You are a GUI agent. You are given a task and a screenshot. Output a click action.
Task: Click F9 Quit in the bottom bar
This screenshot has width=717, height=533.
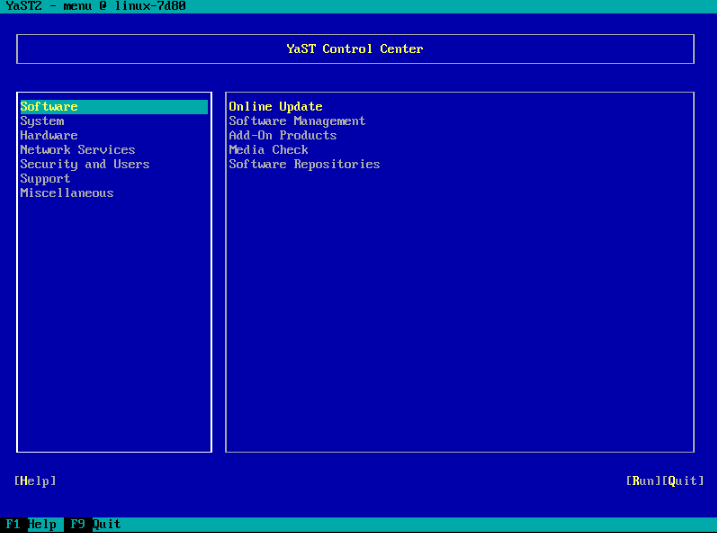94,524
